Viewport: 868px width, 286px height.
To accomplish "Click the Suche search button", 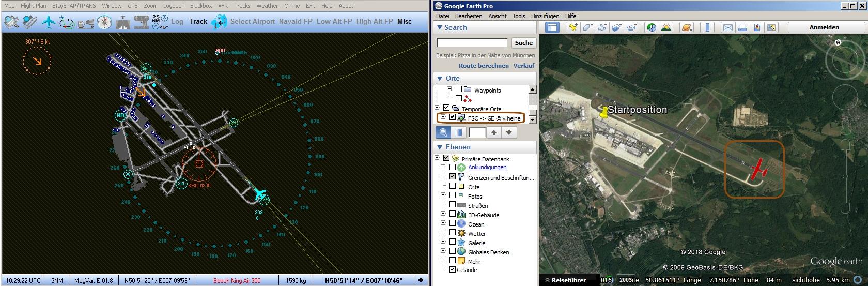I will tap(523, 43).
